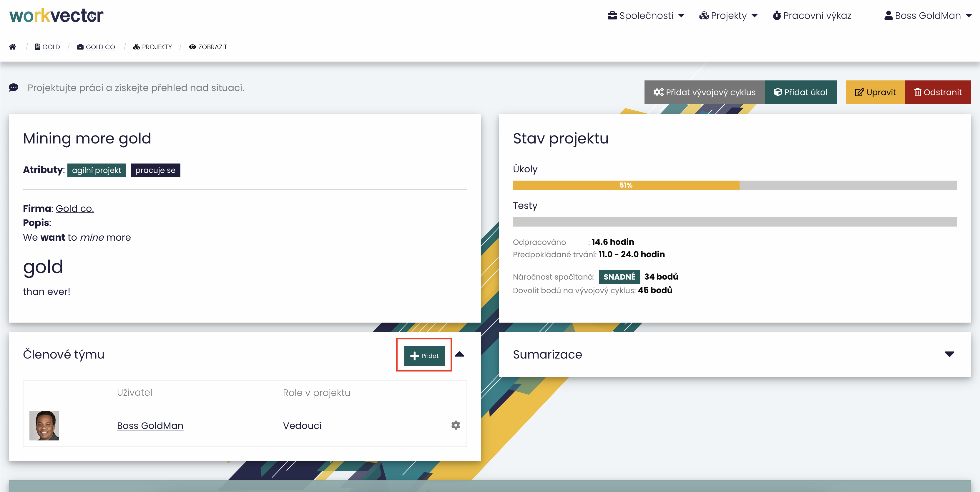The height and width of the screenshot is (492, 980).
Task: Click Přidat vývojový cyklus button
Action: [704, 92]
